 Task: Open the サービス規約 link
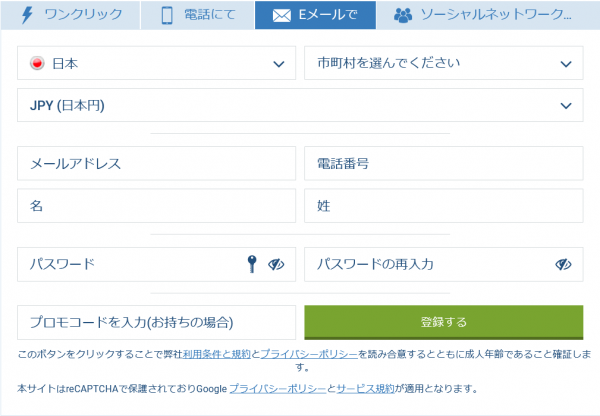click(x=365, y=389)
